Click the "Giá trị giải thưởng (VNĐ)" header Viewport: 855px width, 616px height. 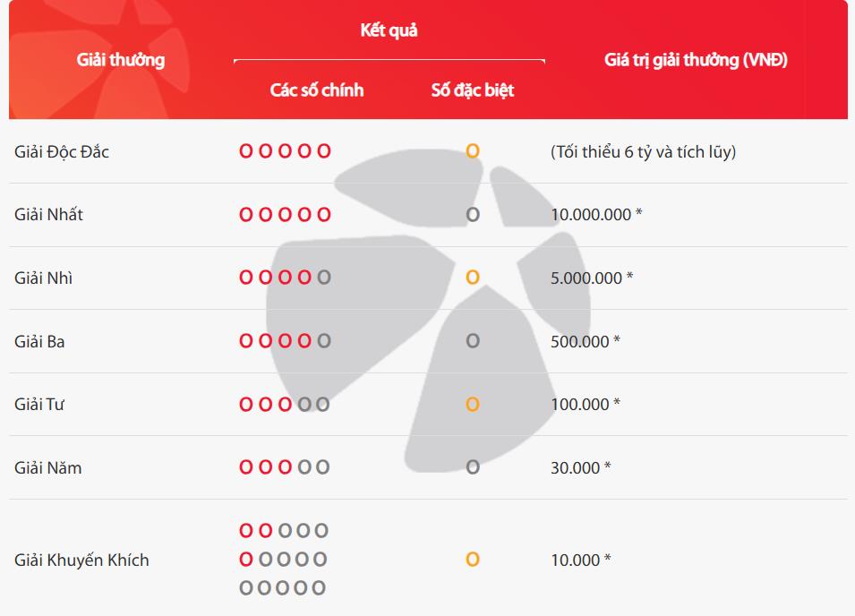(x=696, y=60)
